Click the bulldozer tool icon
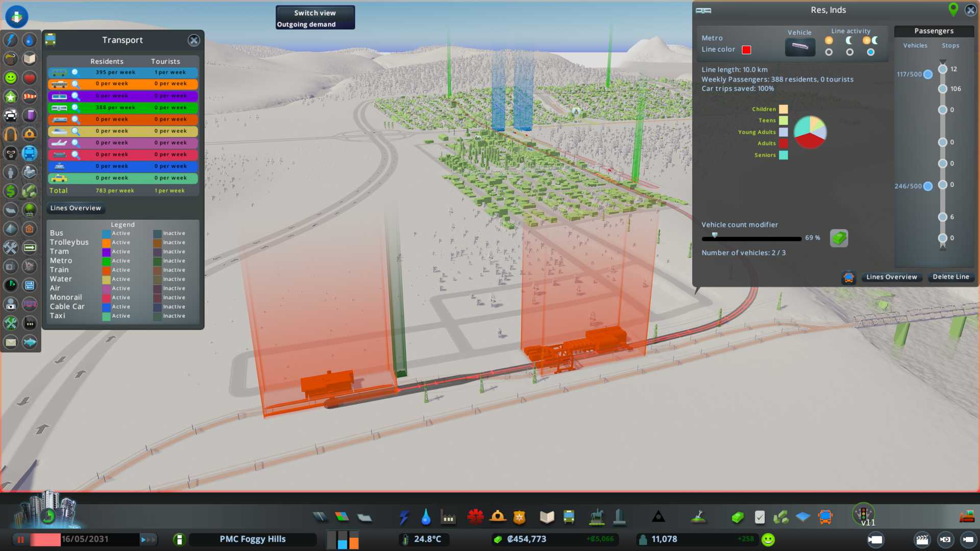980x551 pixels. (967, 516)
